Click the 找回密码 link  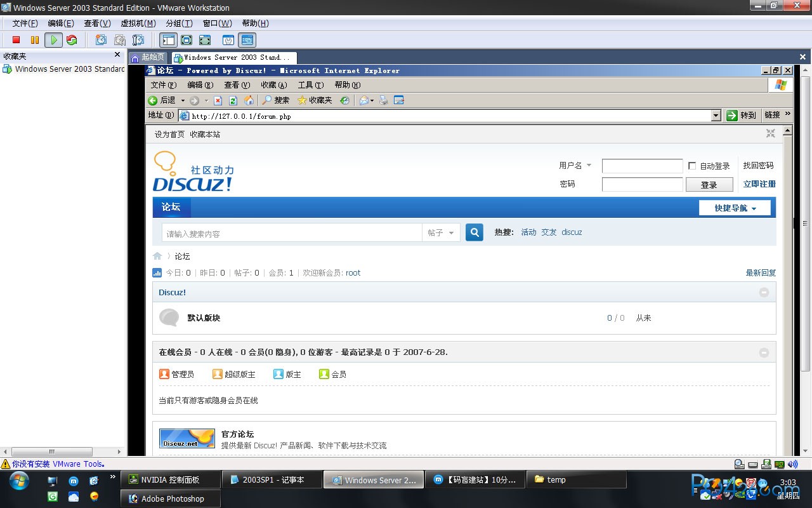point(759,165)
